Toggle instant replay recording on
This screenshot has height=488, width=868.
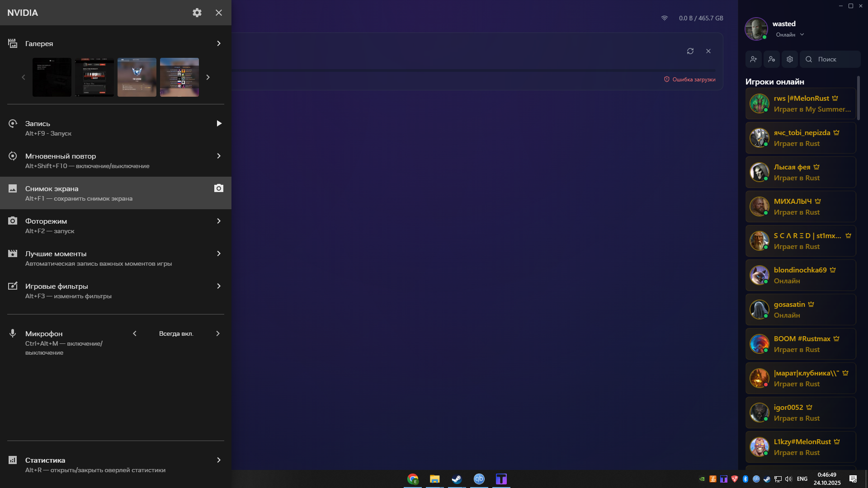(219, 156)
